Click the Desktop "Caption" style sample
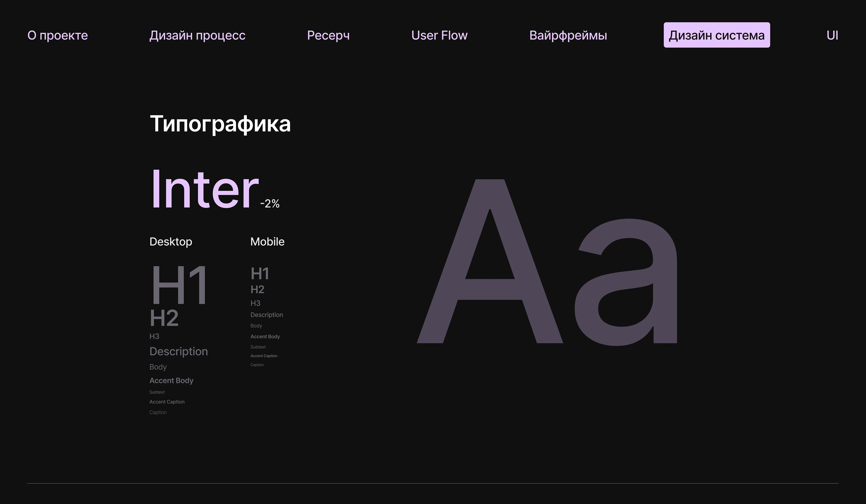The image size is (866, 504). [x=158, y=412]
